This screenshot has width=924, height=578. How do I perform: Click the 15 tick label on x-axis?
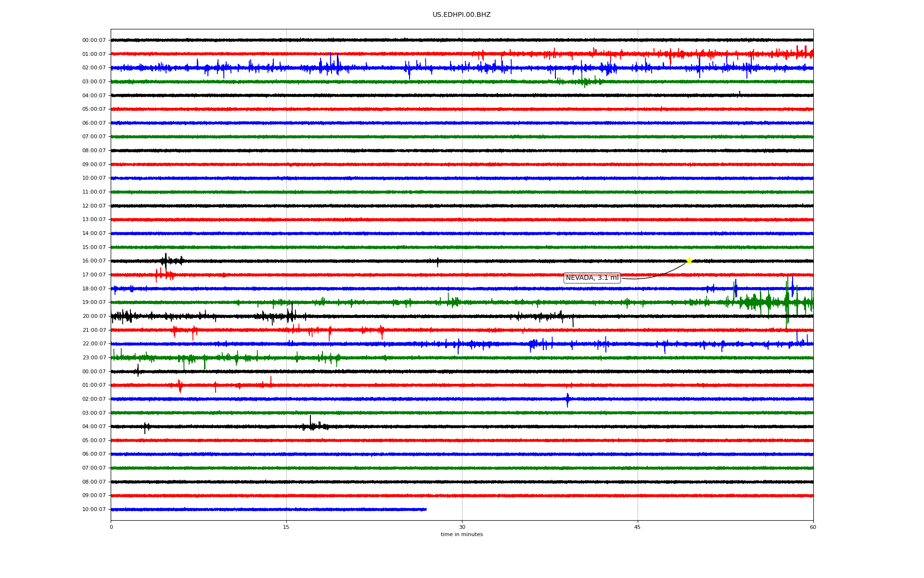[x=286, y=527]
